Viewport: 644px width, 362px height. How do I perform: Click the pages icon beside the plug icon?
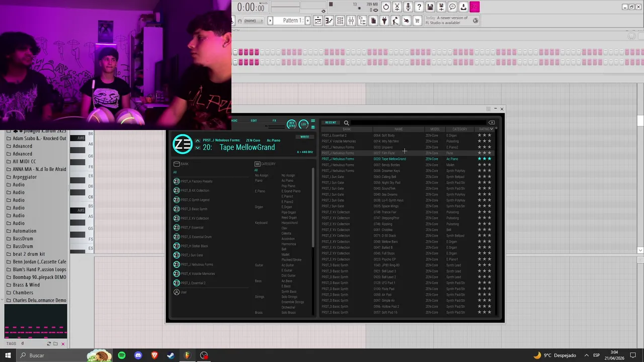click(373, 21)
